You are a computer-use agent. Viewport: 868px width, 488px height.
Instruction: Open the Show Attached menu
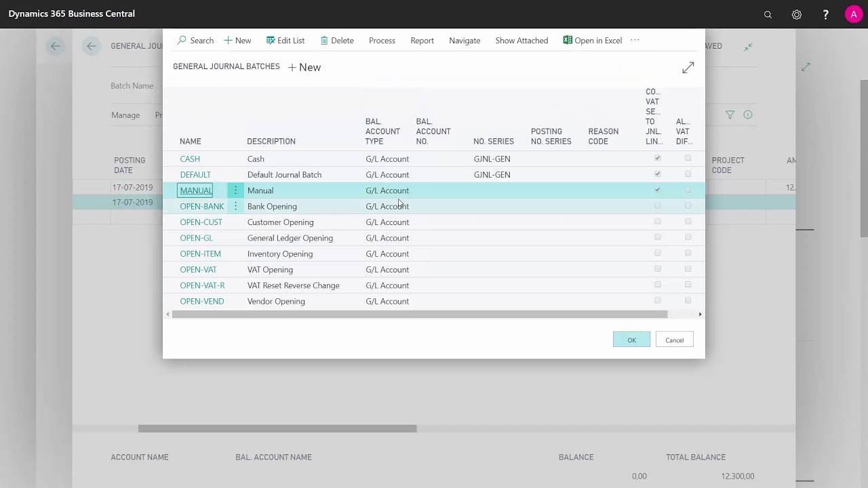[x=521, y=41]
